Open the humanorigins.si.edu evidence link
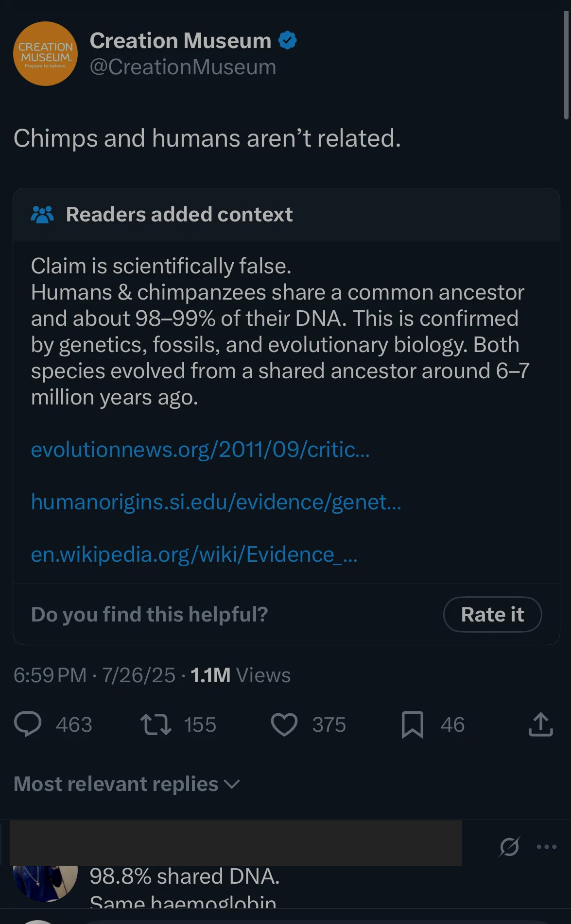The width and height of the screenshot is (571, 924). [216, 502]
